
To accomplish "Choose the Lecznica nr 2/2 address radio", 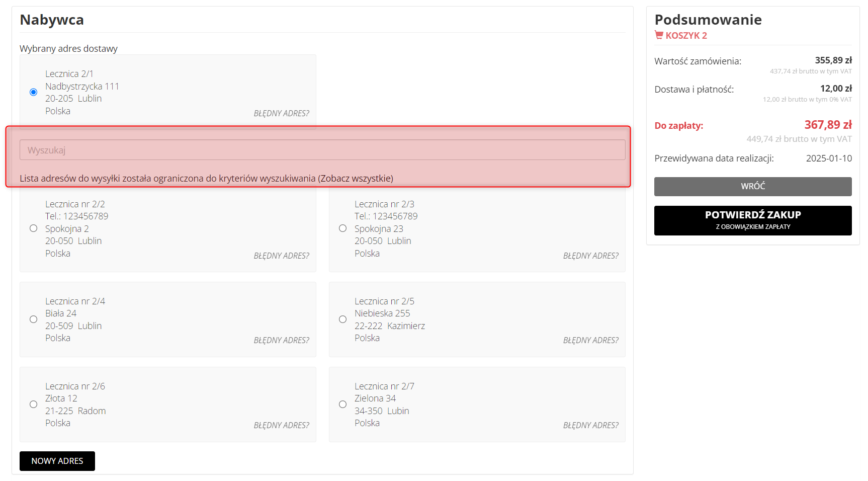I will 33,228.
